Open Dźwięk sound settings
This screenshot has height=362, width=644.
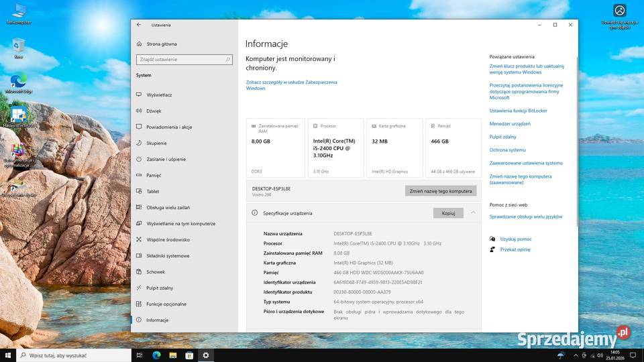(154, 111)
